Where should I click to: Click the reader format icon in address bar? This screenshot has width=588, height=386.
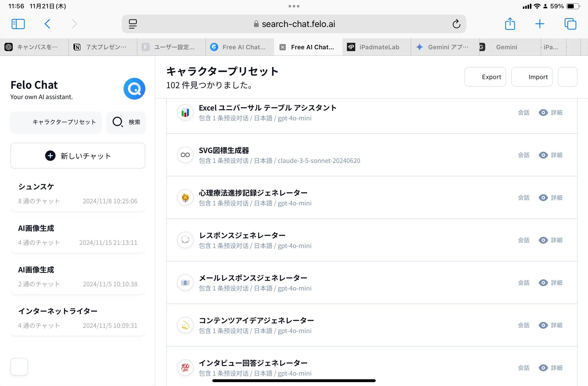[133, 24]
